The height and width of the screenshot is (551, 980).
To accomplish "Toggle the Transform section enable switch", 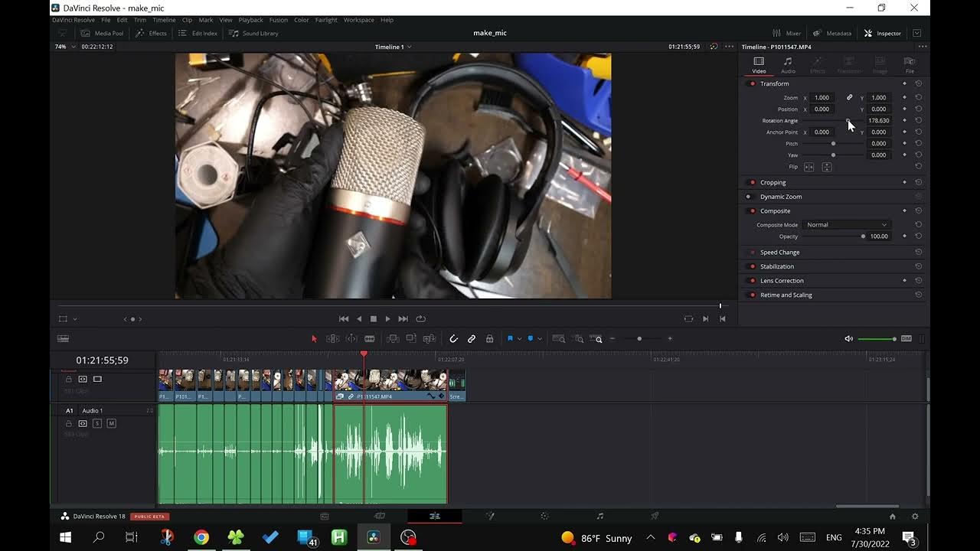I will coord(753,83).
